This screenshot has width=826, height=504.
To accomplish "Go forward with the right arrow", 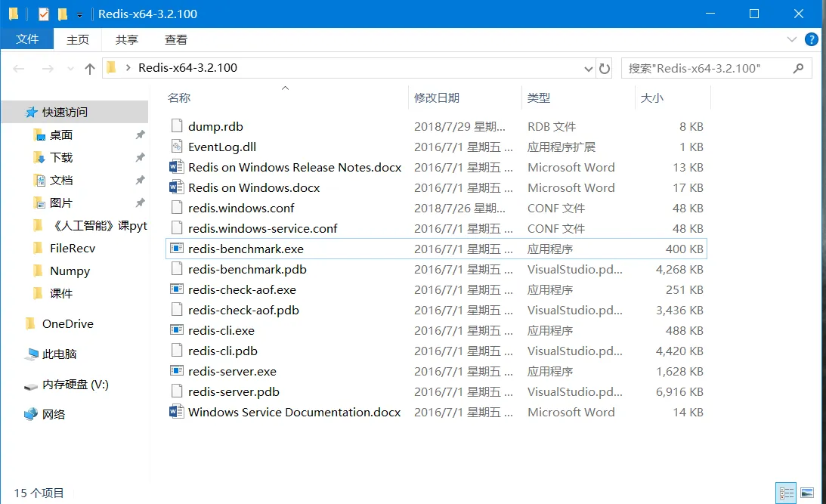I will 48,69.
